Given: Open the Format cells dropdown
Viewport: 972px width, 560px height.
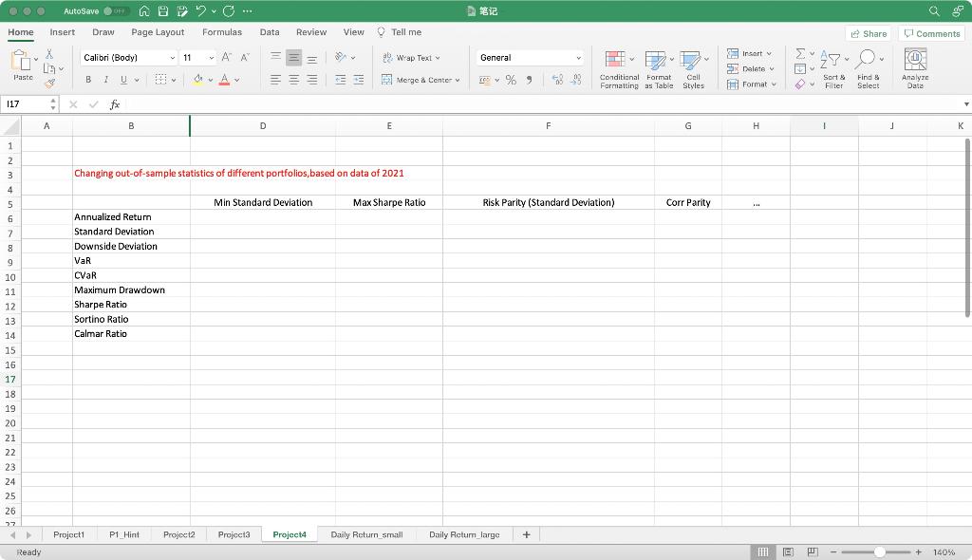Looking at the screenshot, I should (x=774, y=84).
